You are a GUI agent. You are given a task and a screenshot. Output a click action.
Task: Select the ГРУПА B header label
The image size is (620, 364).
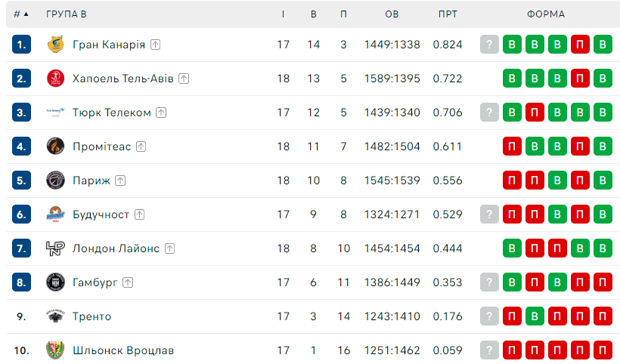[x=66, y=14]
